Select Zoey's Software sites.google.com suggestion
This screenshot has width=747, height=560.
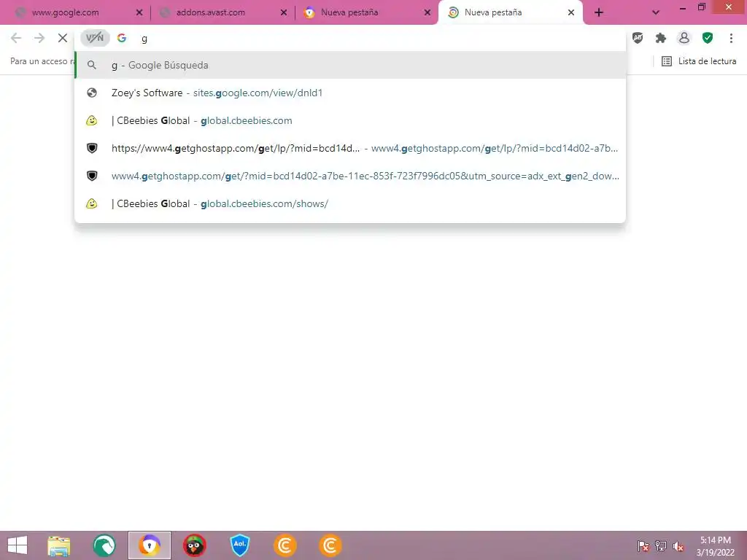(350, 93)
